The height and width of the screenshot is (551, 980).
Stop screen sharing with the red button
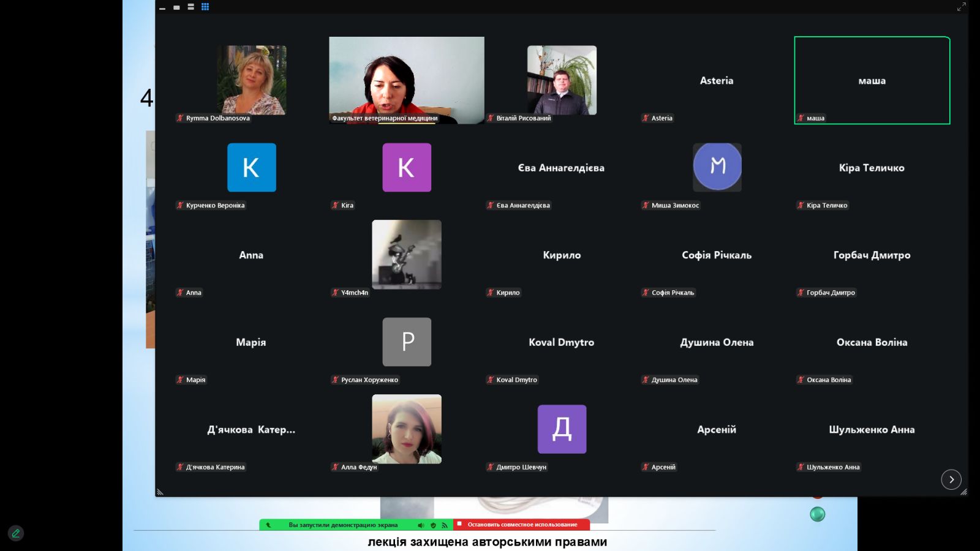click(x=521, y=525)
